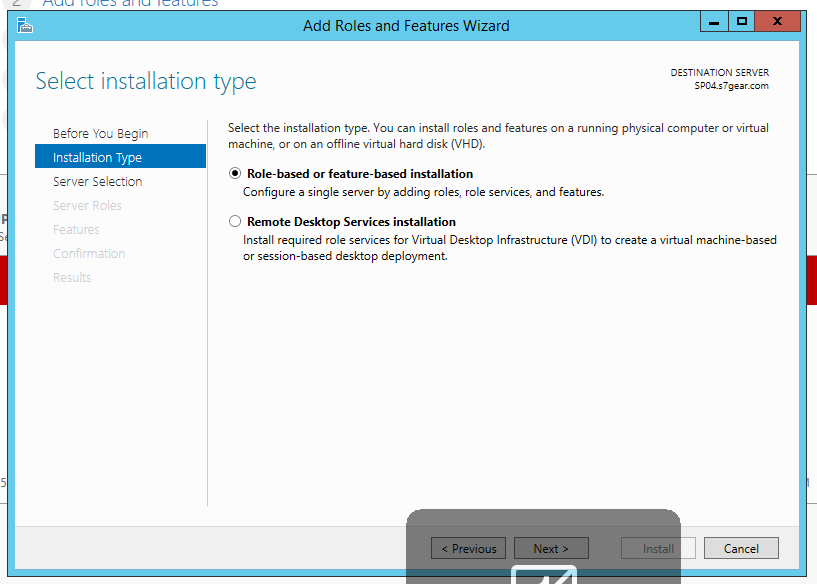Choose Remote Desktop Services installation radio button

tap(235, 222)
